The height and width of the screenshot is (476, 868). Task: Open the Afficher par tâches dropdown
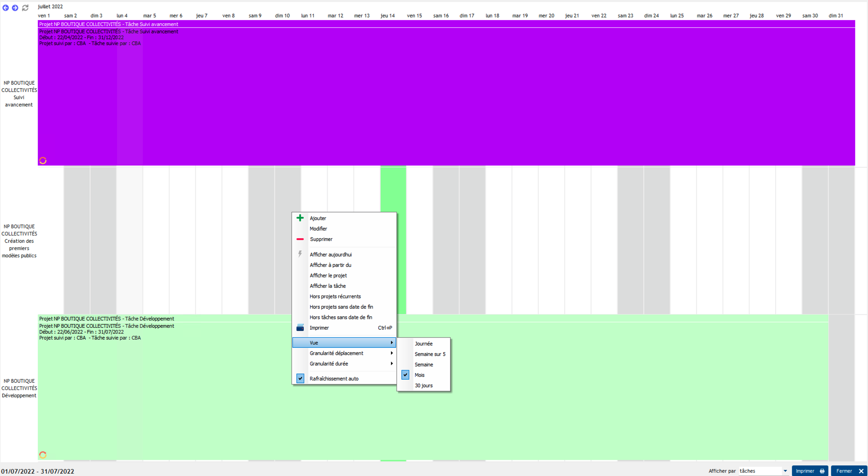point(785,471)
